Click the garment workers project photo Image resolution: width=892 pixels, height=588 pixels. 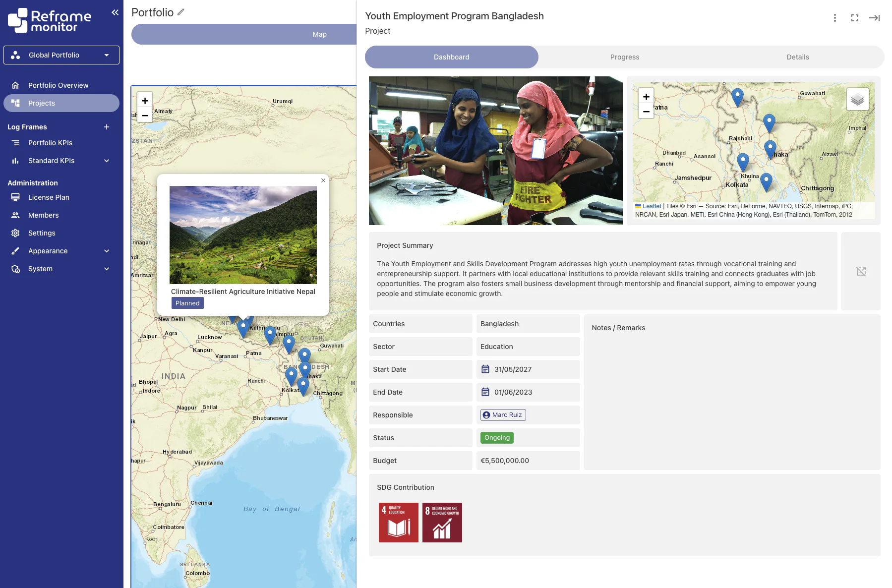496,151
